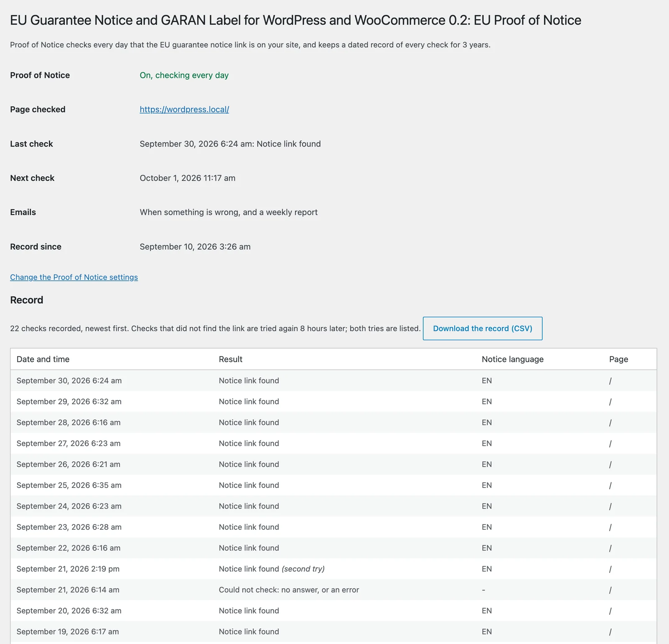Screen dimensions: 669x644
Task: Click the EN language cell in September 30 row
Action: (x=487, y=381)
